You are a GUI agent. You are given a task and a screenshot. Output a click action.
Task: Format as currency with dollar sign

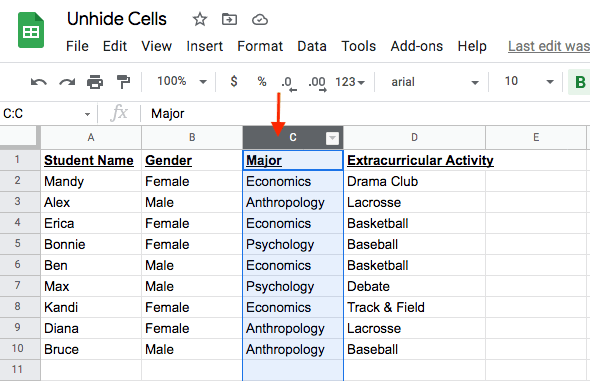pos(234,81)
